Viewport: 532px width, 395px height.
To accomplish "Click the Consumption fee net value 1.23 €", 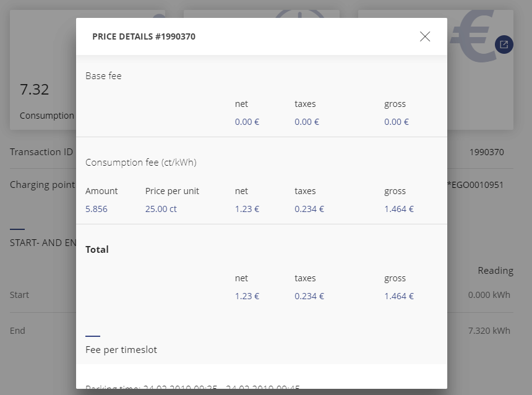I will click(x=247, y=209).
